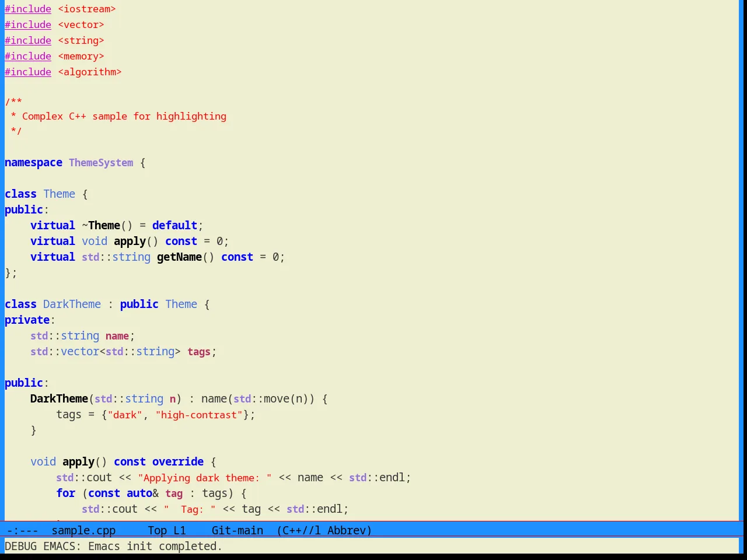Click the -:--- buffer status indicator
Screen dimensions: 747x560
click(x=23, y=530)
